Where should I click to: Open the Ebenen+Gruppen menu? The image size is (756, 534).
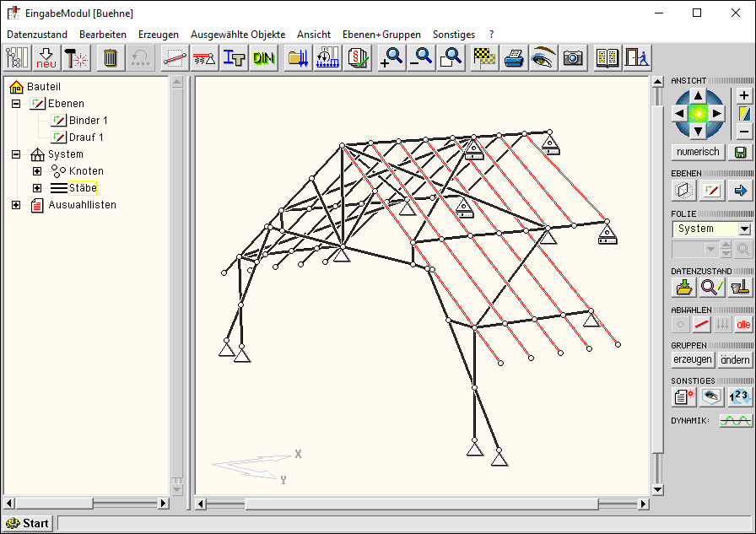click(x=381, y=35)
